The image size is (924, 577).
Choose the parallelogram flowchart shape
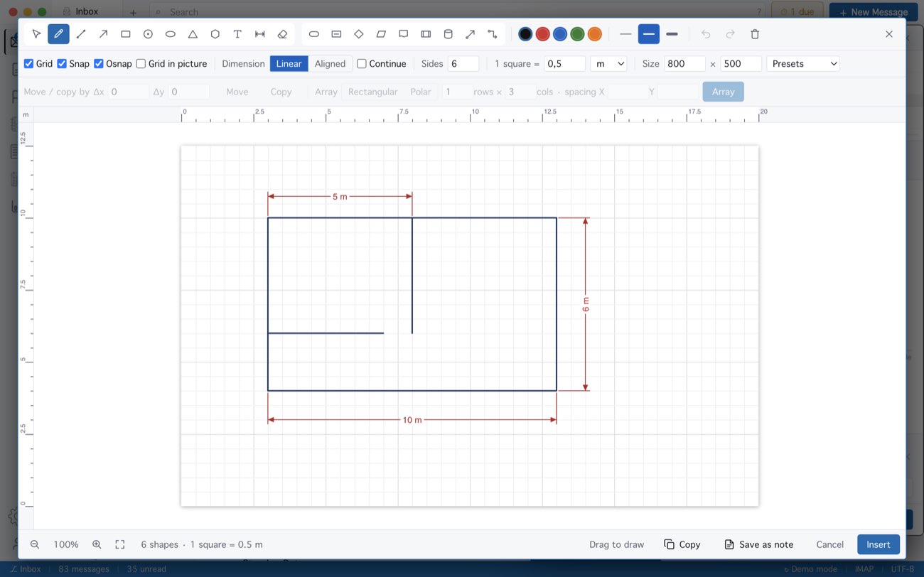point(381,34)
